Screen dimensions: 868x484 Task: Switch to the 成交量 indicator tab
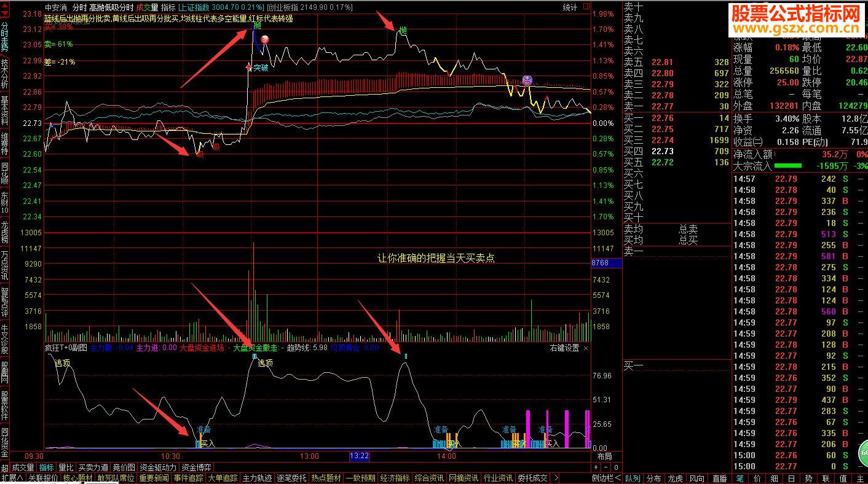[23, 467]
